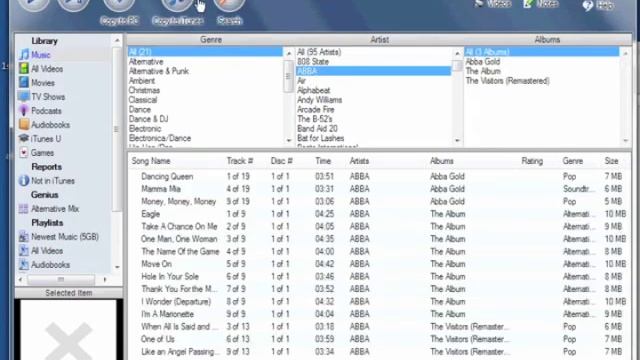Click the Copy to PC toolbar button
The image size is (640, 360).
pyautogui.click(x=119, y=11)
